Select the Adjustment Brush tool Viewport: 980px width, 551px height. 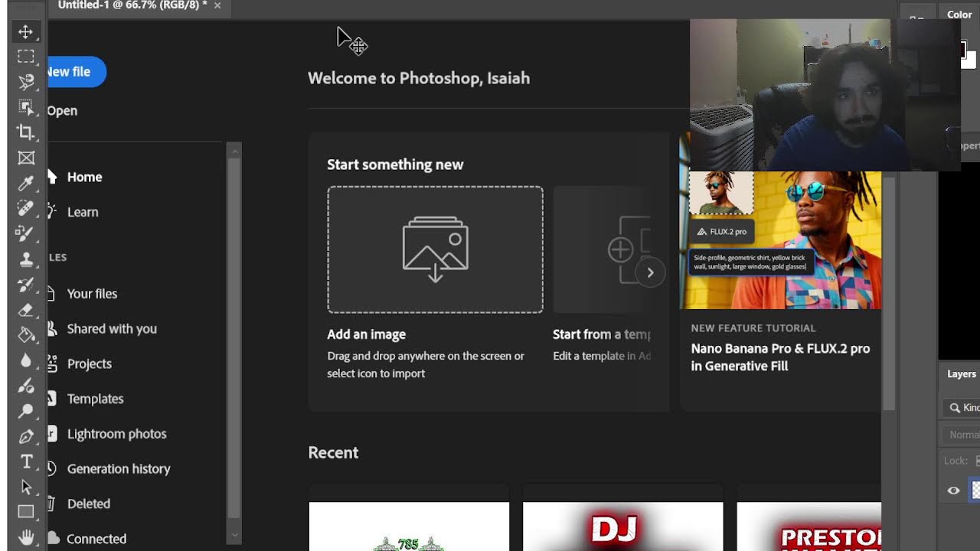[x=26, y=386]
